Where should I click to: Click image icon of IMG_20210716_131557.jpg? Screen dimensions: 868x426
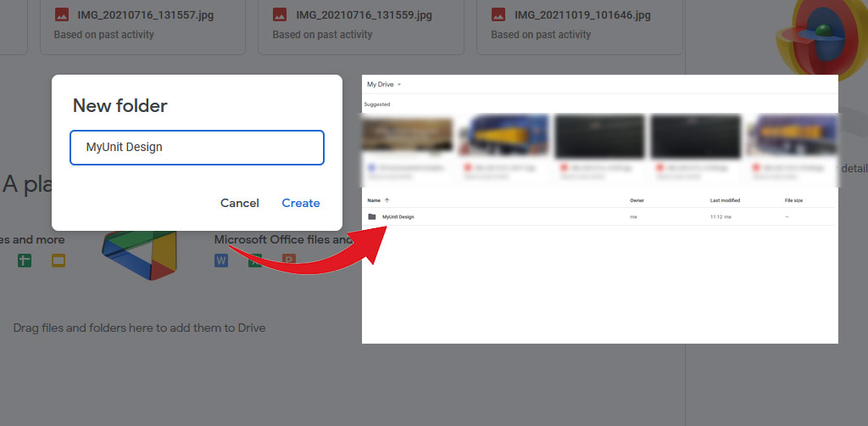tap(61, 15)
